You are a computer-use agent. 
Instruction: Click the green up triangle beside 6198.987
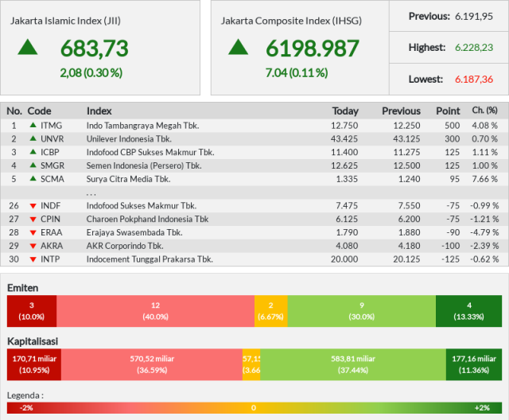tap(239, 47)
